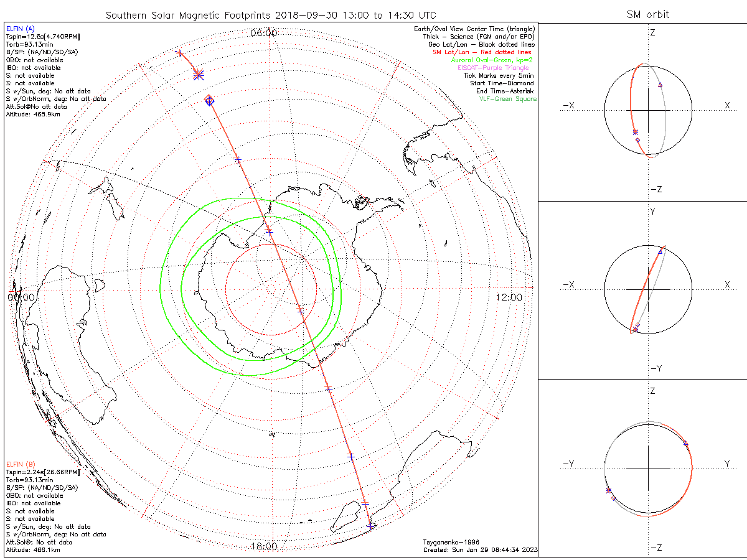The image size is (747, 560).
Task: Click the Southern Solar Magnetic Footprints title
Action: (x=271, y=14)
